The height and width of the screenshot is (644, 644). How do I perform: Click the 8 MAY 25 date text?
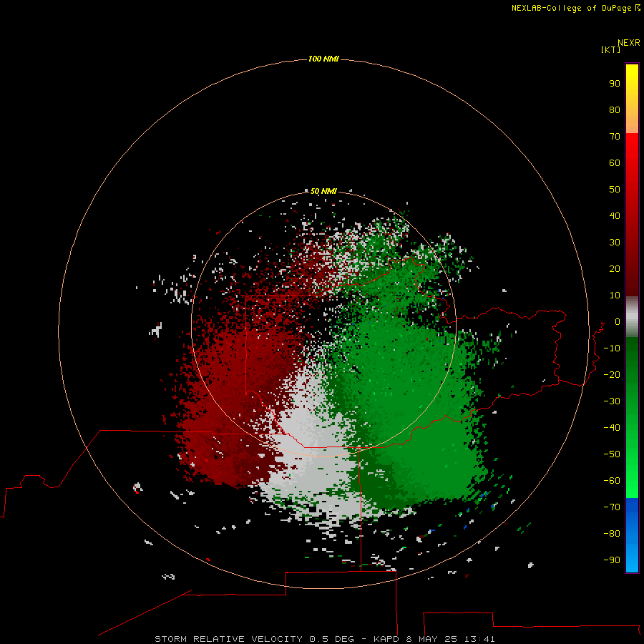point(432,639)
